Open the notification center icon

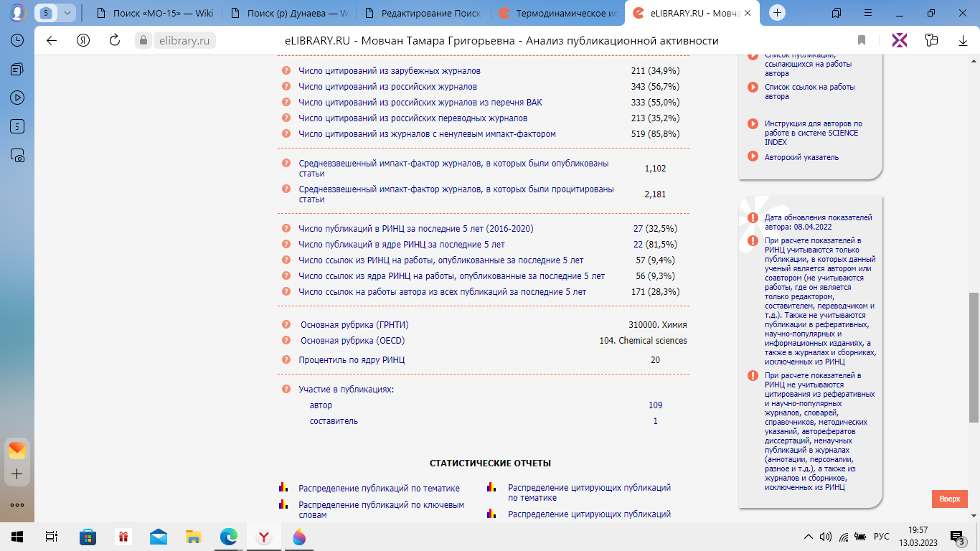coord(957,536)
